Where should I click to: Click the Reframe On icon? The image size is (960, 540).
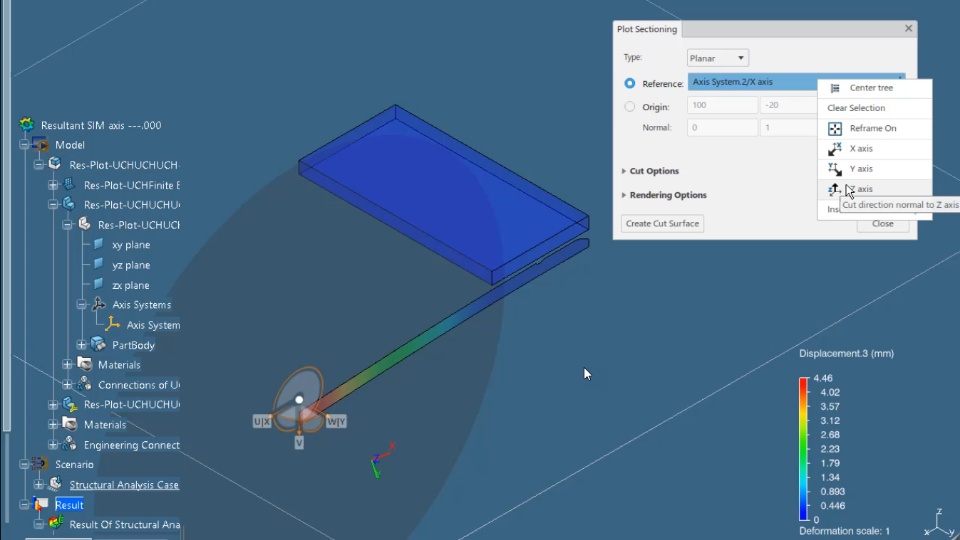tap(834, 129)
